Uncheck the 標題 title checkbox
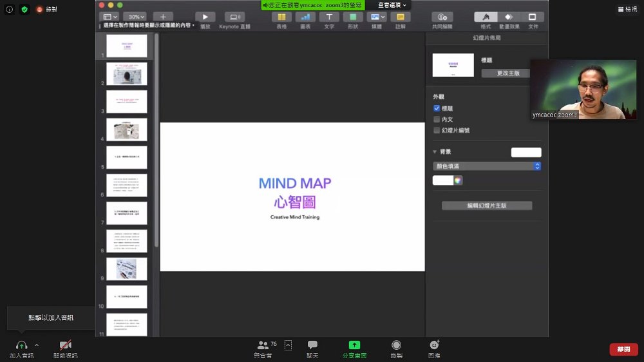Image resolution: width=644 pixels, height=362 pixels. click(437, 108)
